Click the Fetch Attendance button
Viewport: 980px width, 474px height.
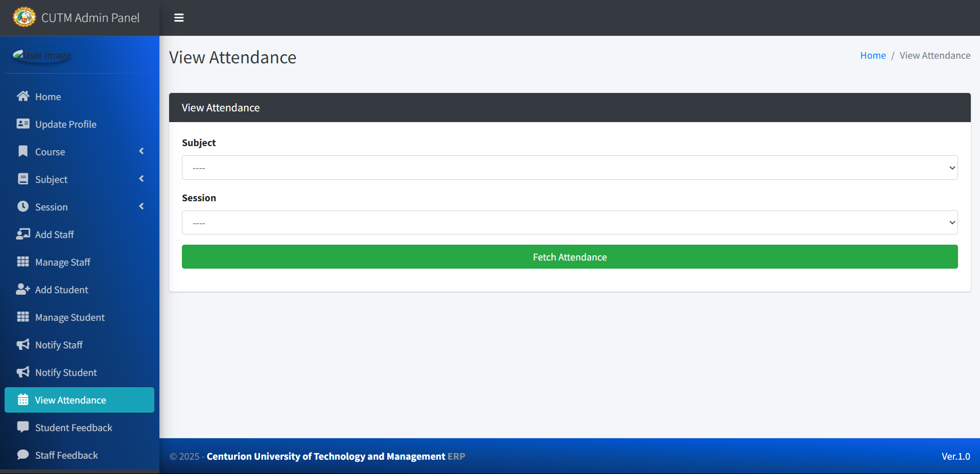click(x=570, y=257)
